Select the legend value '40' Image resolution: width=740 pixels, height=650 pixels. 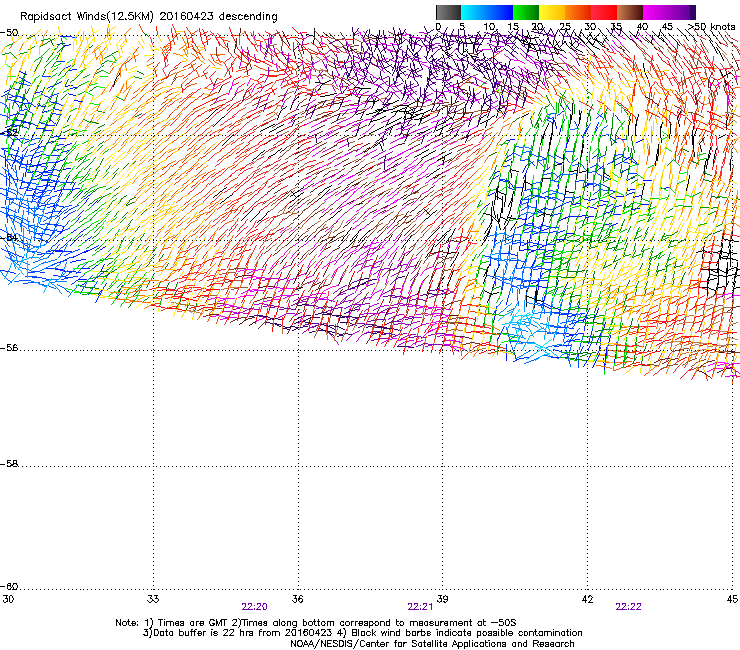coord(642,26)
